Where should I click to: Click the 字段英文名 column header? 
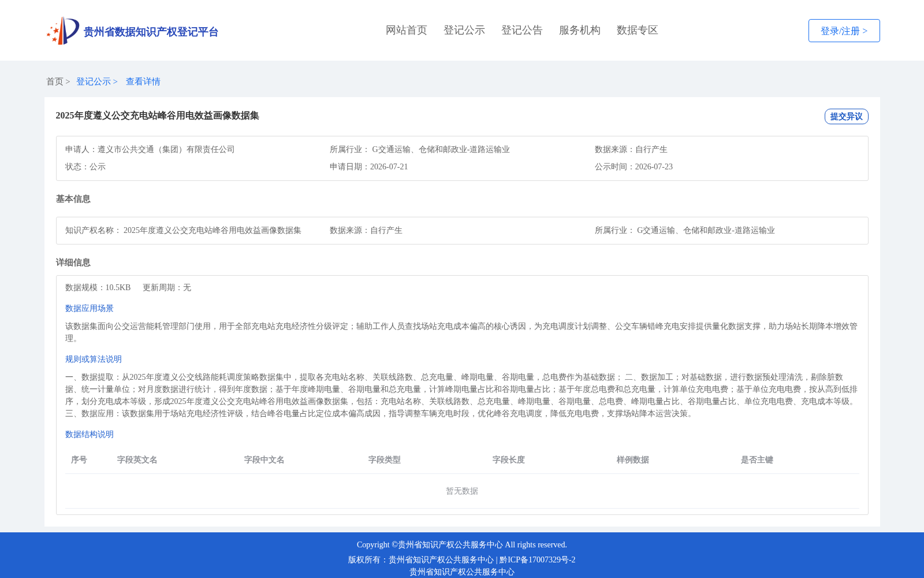pos(137,460)
